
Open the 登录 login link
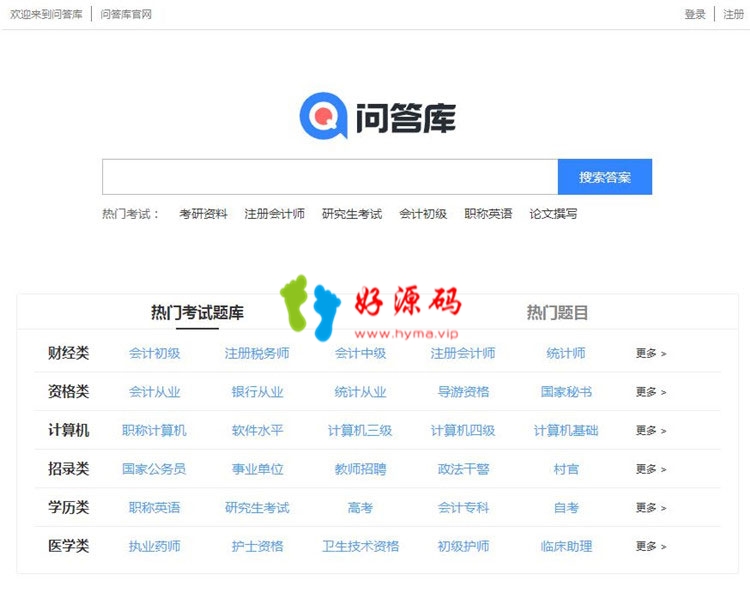[695, 14]
